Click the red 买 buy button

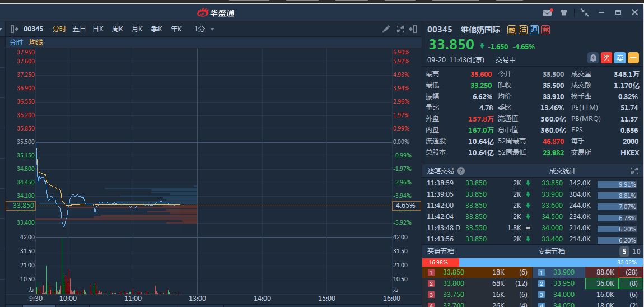click(606, 58)
